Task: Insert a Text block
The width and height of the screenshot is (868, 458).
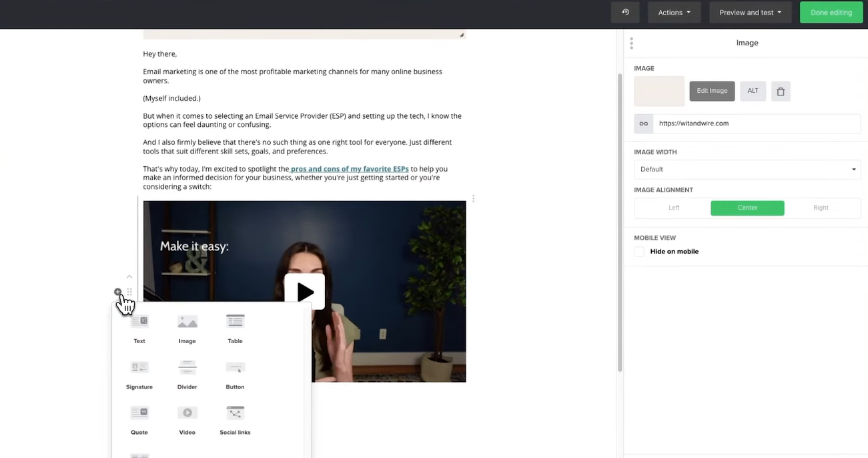Action: (x=139, y=328)
